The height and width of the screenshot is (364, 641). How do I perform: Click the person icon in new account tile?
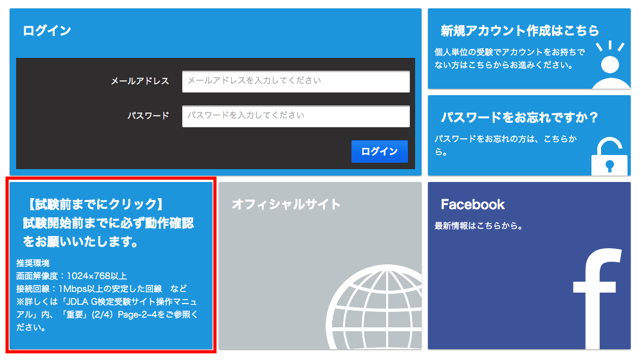tap(610, 67)
